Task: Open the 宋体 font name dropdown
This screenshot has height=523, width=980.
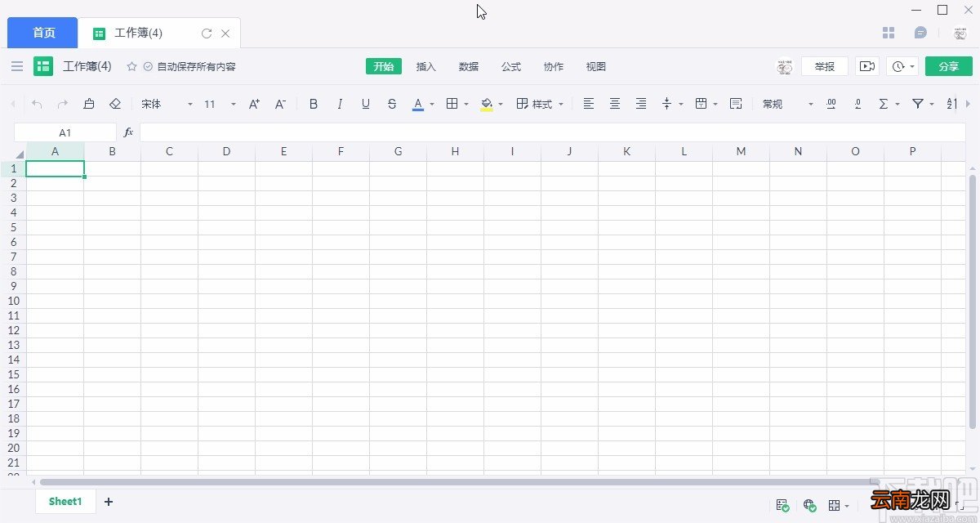Action: click(x=167, y=104)
